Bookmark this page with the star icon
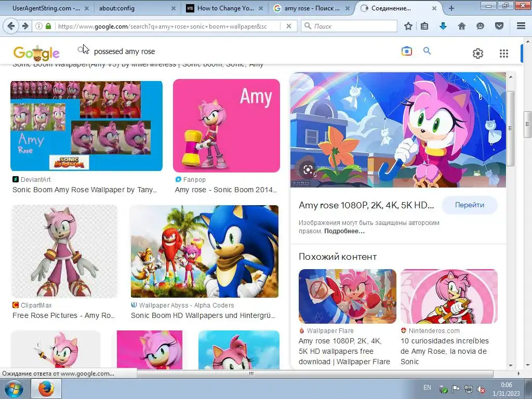532x399 pixels. click(x=408, y=26)
